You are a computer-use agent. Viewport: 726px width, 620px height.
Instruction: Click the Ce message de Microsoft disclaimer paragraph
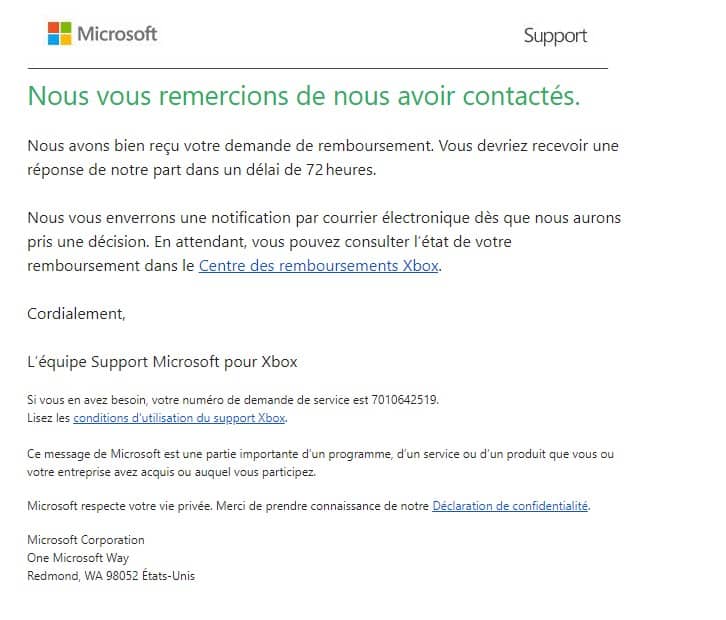tap(320, 463)
